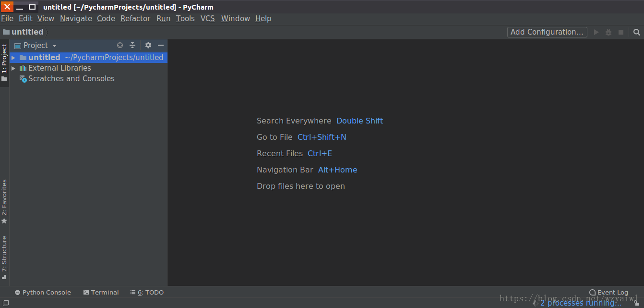Image resolution: width=644 pixels, height=308 pixels.
Task: Click the Ctrl+E shortcut text
Action: (x=320, y=154)
